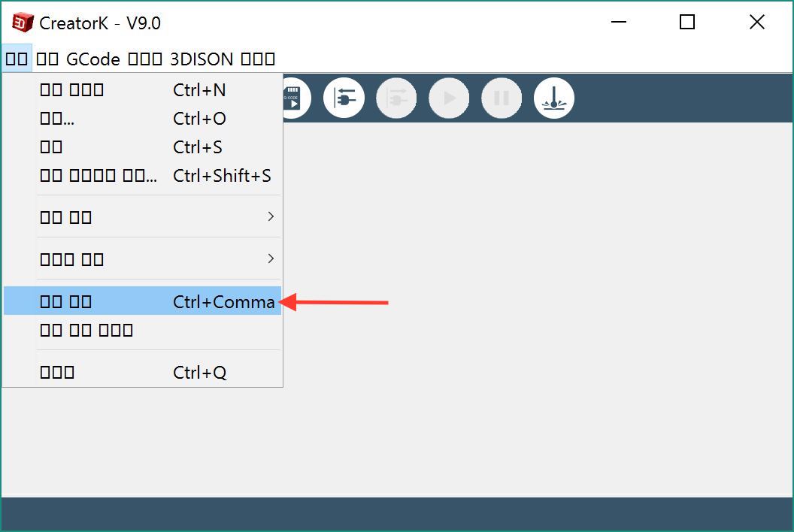This screenshot has width=794, height=532.
Task: Open the highlighted Ctrl+Comma menu entry
Action: coord(142,301)
